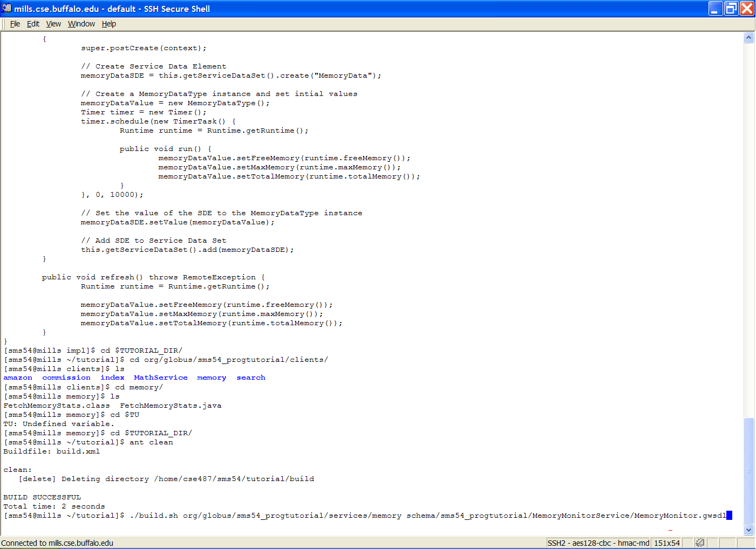The image size is (756, 549).
Task: Click the scroll down arrow of terminal
Action: 748,530
